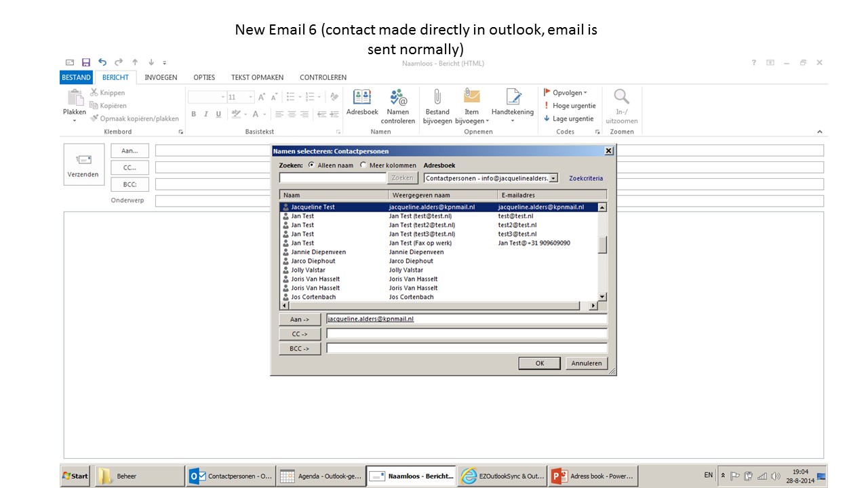
Task: Switch to the OPTIES tab
Action: pyautogui.click(x=204, y=77)
